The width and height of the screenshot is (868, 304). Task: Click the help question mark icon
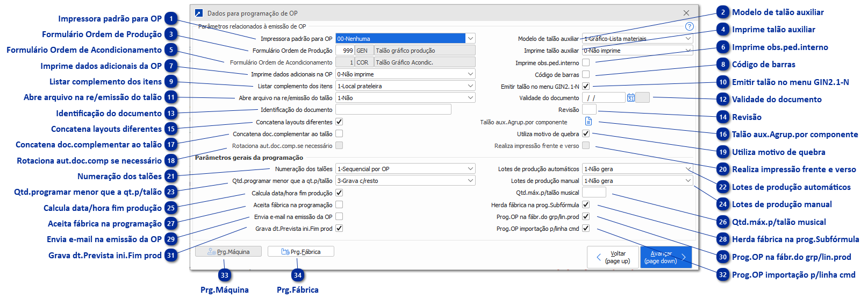point(689,26)
